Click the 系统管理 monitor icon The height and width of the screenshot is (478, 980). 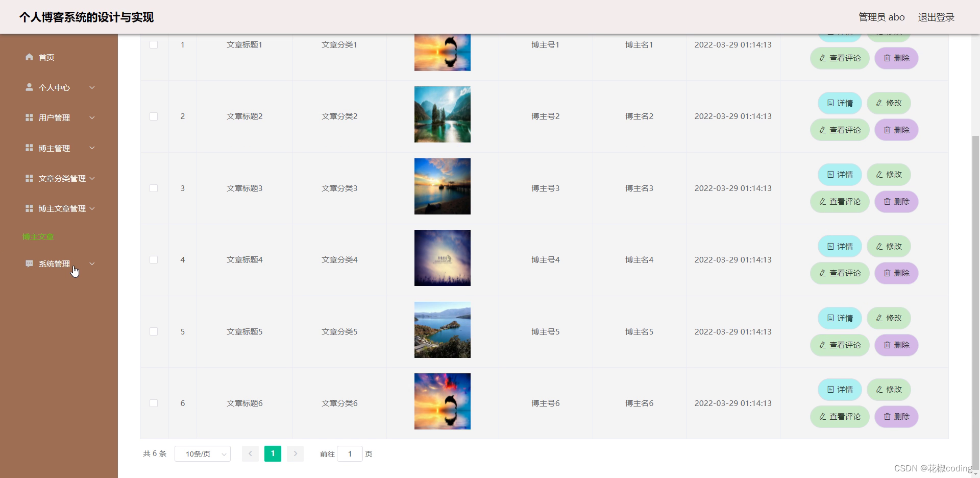click(29, 264)
